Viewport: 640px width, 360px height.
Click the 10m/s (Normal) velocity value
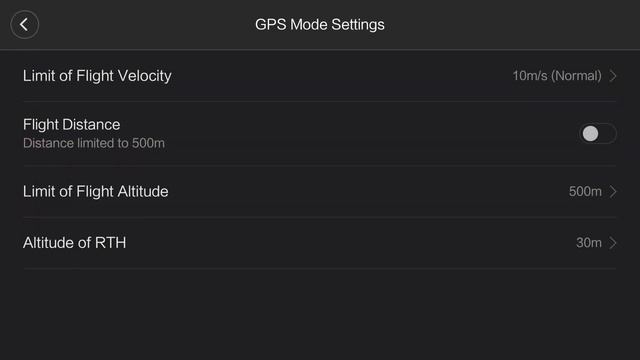tap(557, 76)
